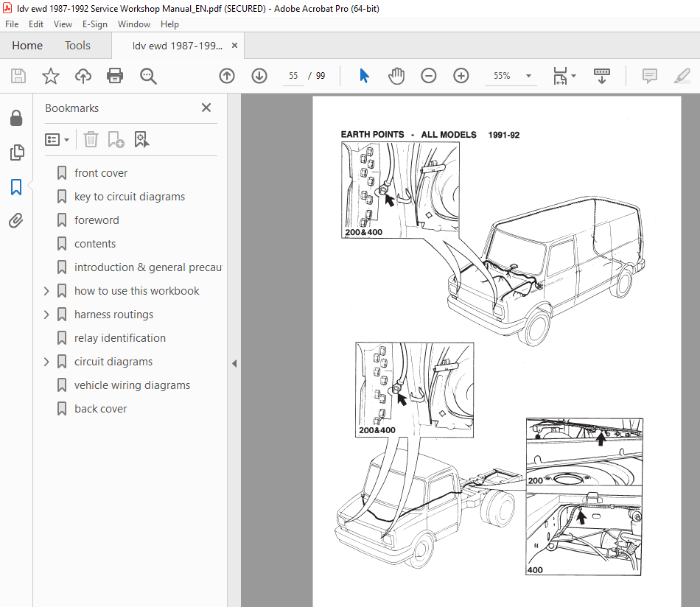700x607 pixels.
Task: Click the cloud upload icon
Action: tap(83, 76)
